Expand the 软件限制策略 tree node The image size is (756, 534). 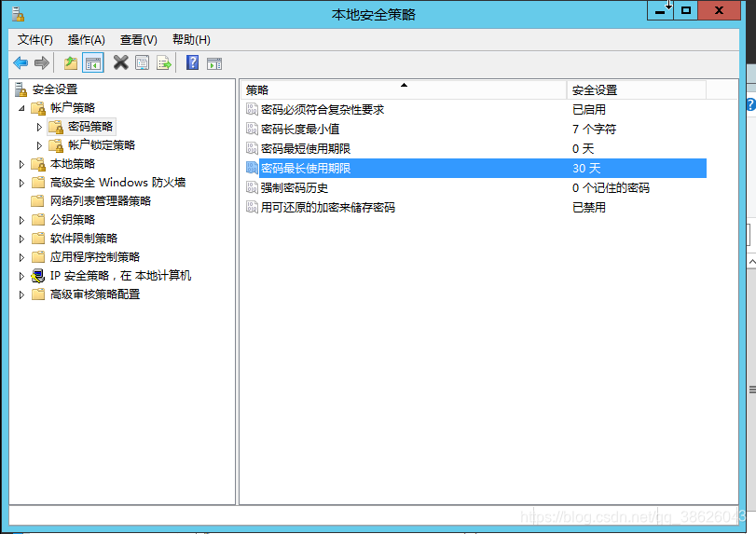point(21,240)
